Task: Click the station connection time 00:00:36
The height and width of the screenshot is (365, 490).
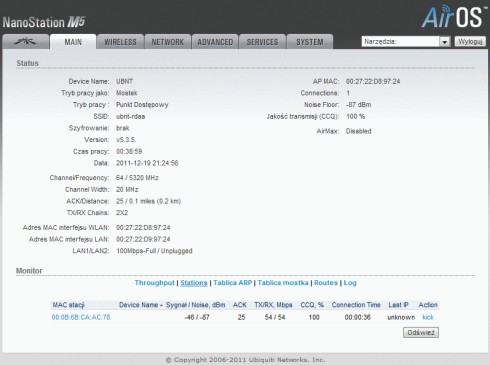Action: 358,317
